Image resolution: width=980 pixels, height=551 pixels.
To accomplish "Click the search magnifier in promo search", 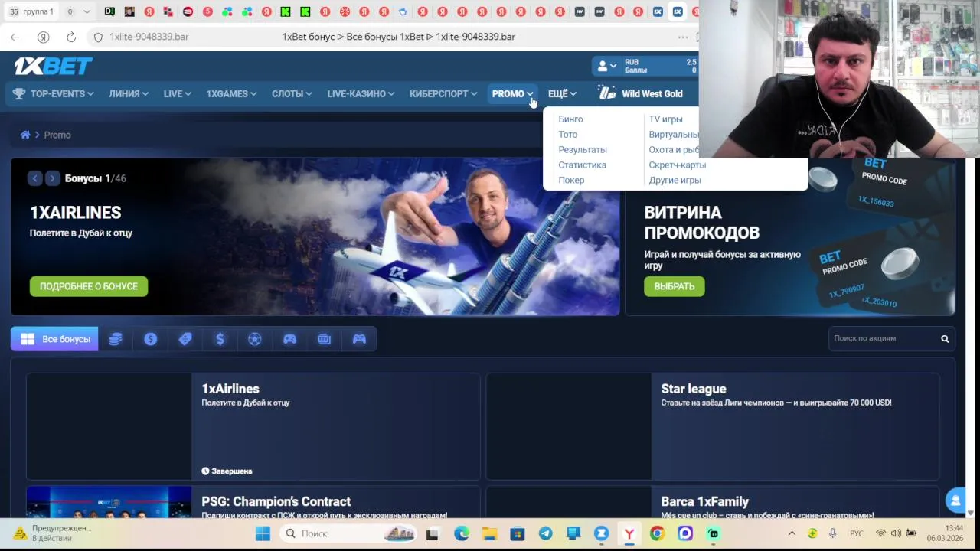I will (x=945, y=338).
